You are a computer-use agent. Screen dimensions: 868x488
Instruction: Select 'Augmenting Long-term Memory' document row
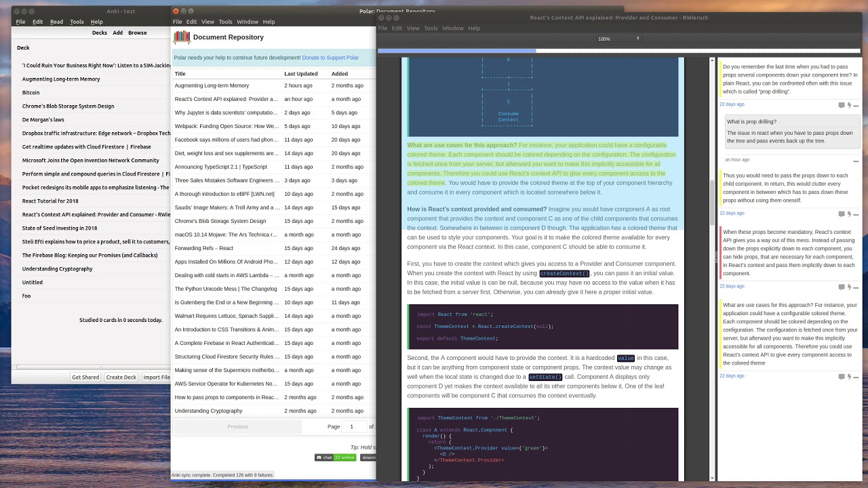[x=274, y=85]
